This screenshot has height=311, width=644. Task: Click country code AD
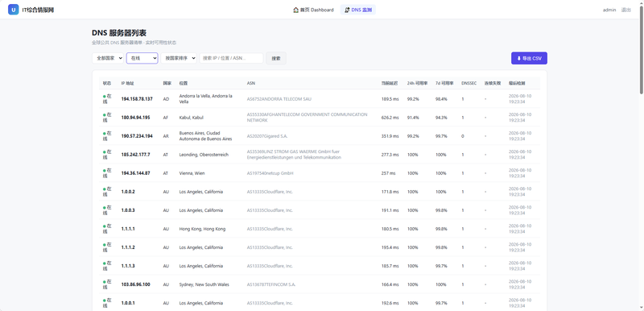click(x=166, y=99)
